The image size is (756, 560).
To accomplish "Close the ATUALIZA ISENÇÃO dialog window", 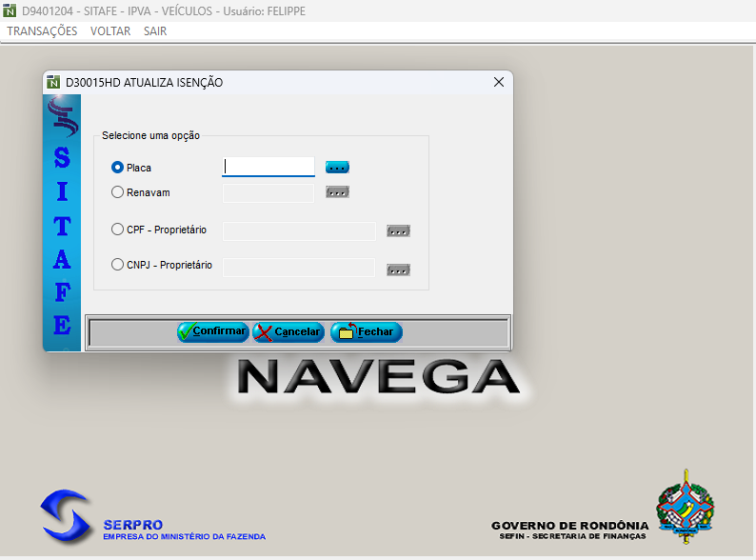I will [x=498, y=83].
